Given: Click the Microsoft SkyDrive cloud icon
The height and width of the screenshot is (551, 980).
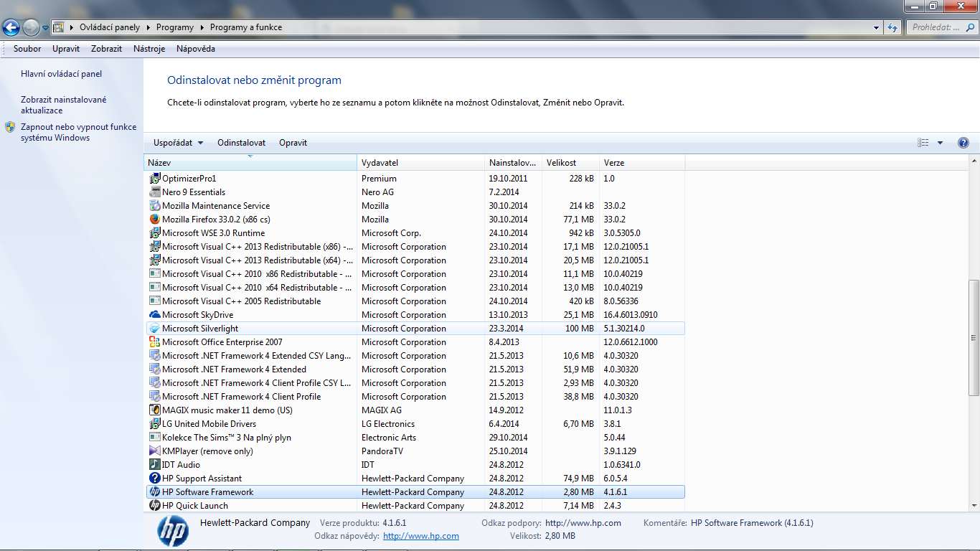Looking at the screenshot, I should pos(155,315).
